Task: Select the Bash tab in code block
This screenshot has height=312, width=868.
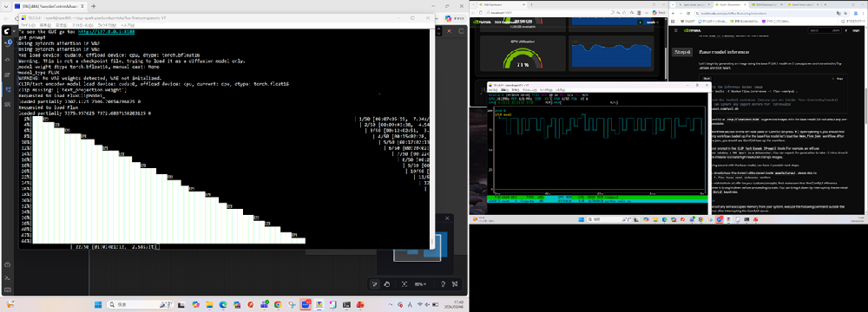Action: [707, 79]
